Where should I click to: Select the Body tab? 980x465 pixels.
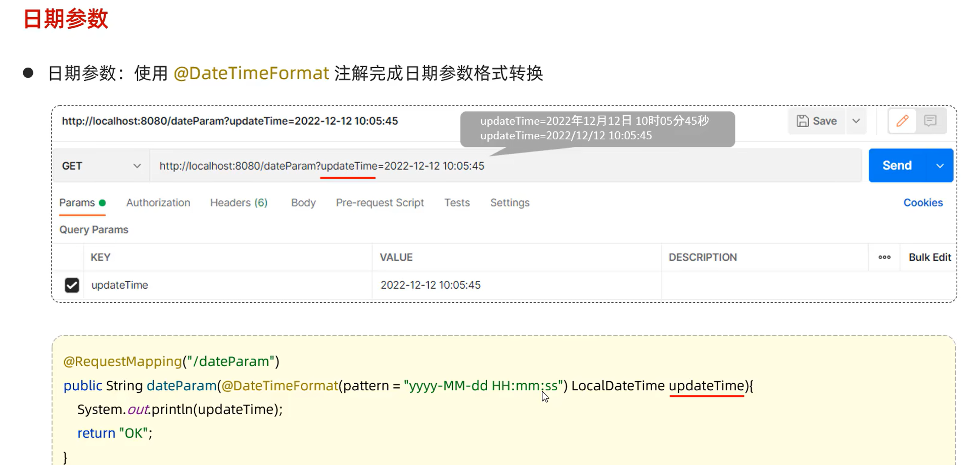click(303, 202)
